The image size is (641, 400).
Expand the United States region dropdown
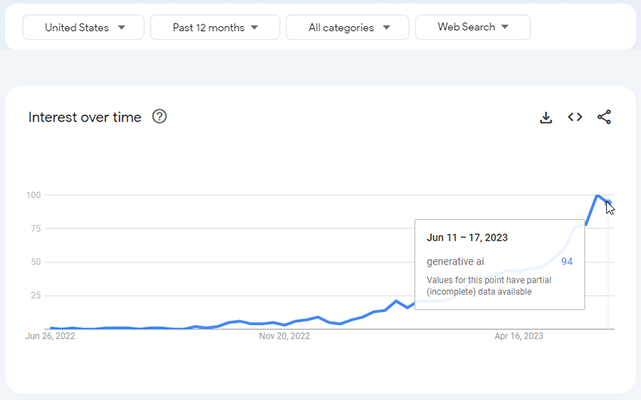coord(84,27)
